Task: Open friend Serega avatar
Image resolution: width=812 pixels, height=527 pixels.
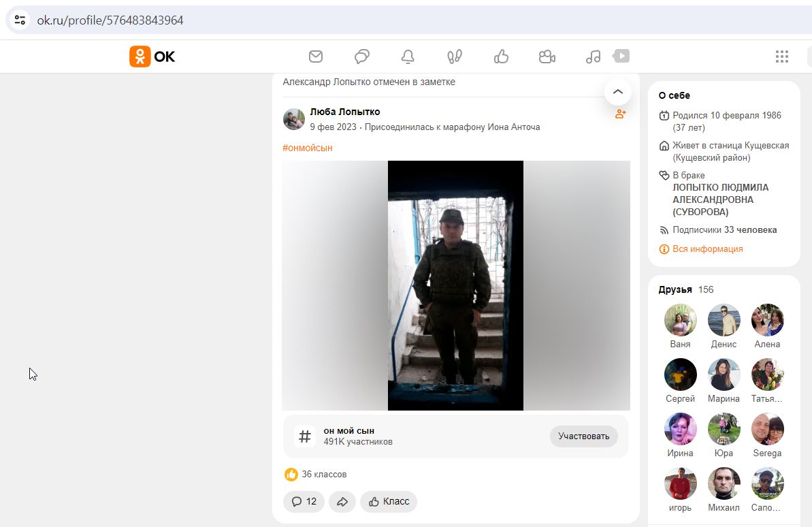Action: 768,429
